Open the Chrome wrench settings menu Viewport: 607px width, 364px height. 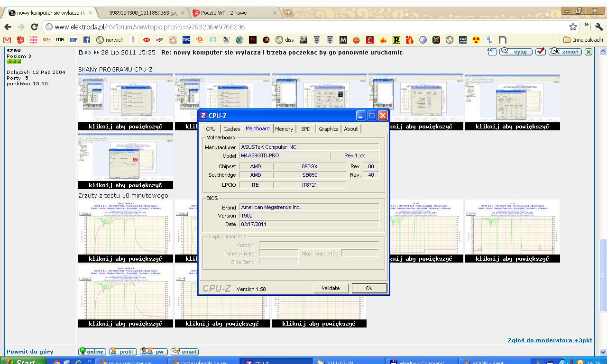click(599, 27)
